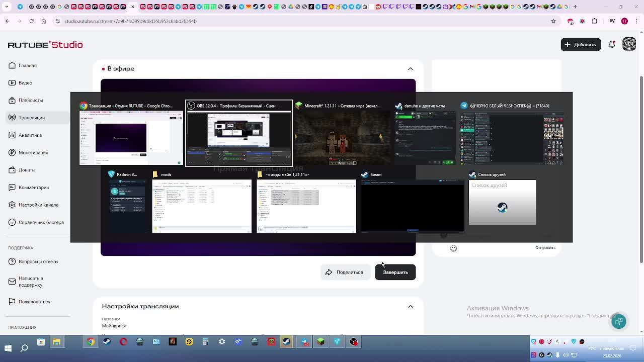Open the Chrome extensions puzzle icon

point(595,21)
